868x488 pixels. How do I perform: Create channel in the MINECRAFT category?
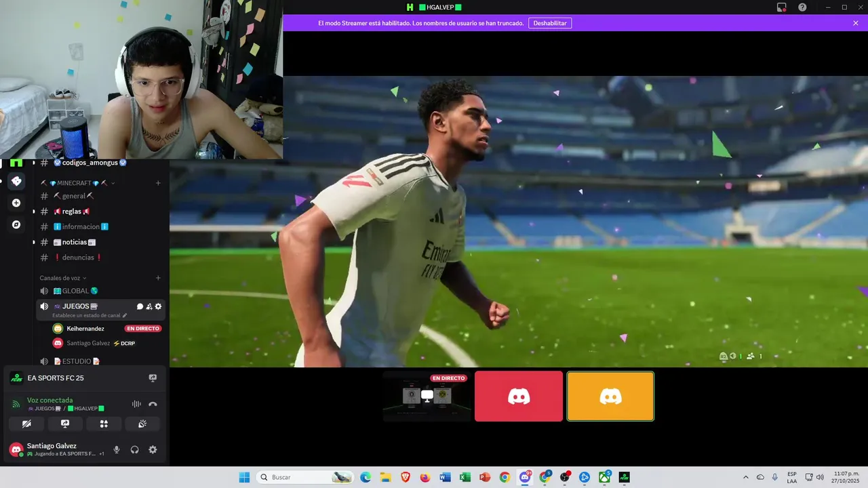[x=158, y=183]
